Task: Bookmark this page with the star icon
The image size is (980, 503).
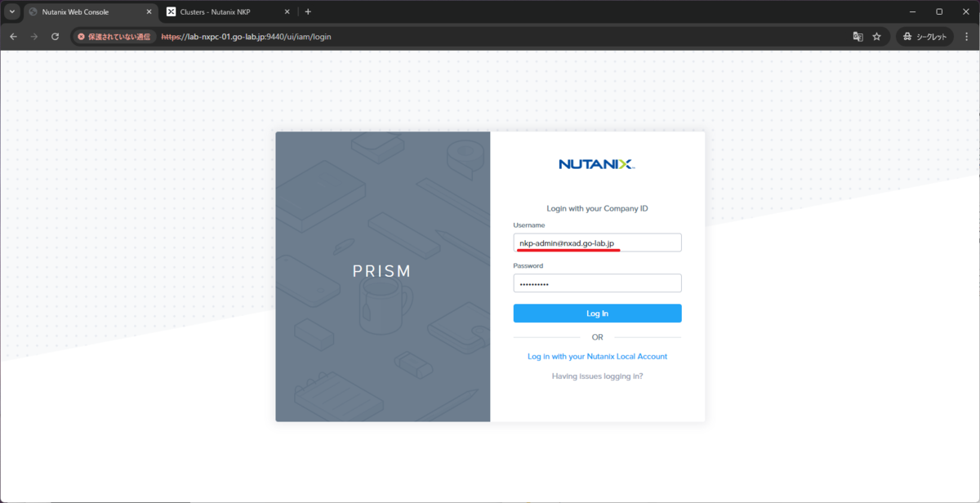Action: tap(877, 37)
